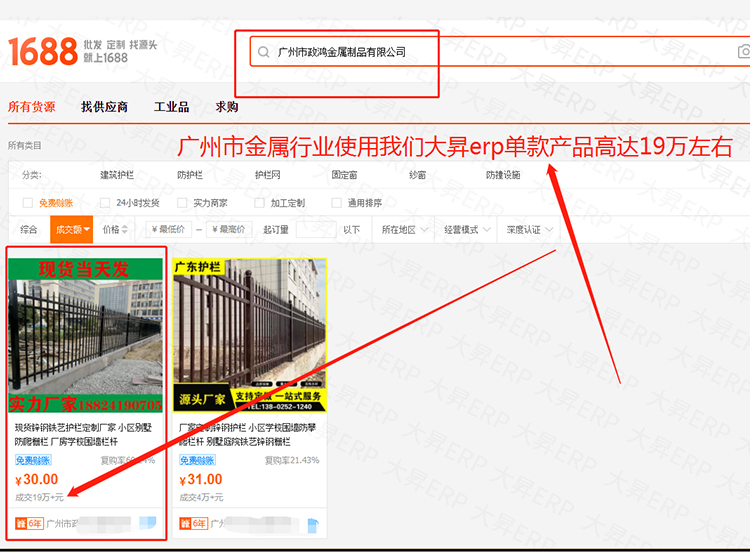The height and width of the screenshot is (553, 750).
Task: Select 纱窗 category
Action: (418, 175)
